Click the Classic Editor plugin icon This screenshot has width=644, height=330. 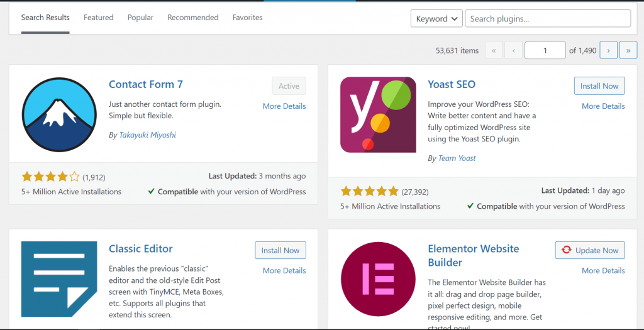coord(59,279)
